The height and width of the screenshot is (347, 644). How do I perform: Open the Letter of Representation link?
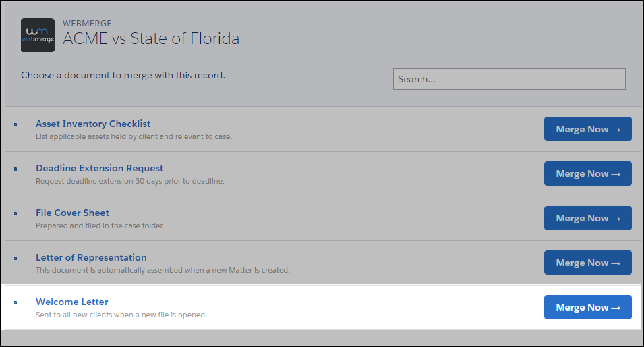(91, 257)
